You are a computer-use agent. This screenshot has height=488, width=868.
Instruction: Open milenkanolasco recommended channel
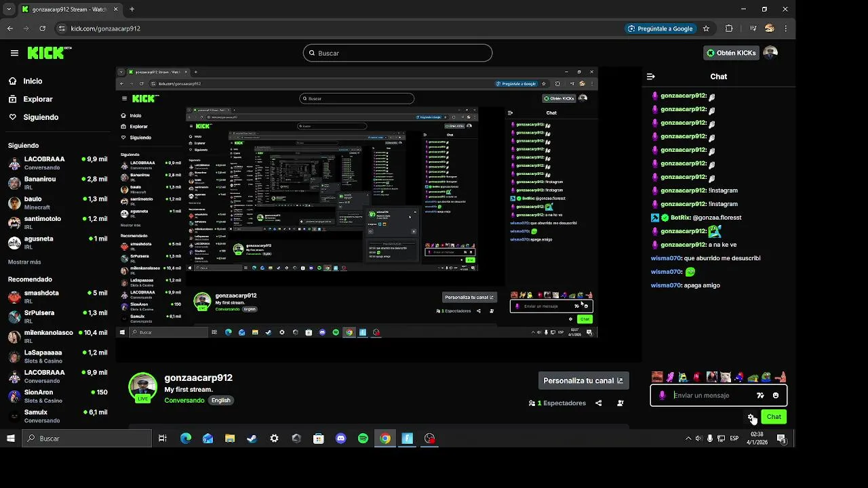(x=58, y=337)
